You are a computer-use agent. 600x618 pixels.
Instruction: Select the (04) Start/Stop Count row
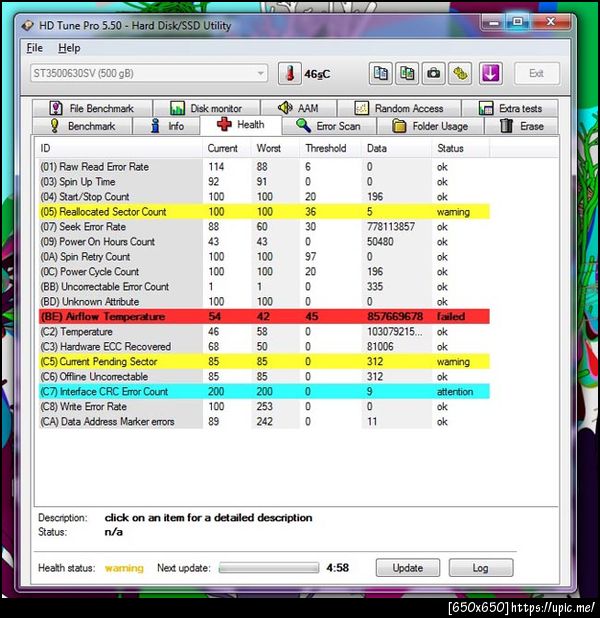pyautogui.click(x=264, y=197)
